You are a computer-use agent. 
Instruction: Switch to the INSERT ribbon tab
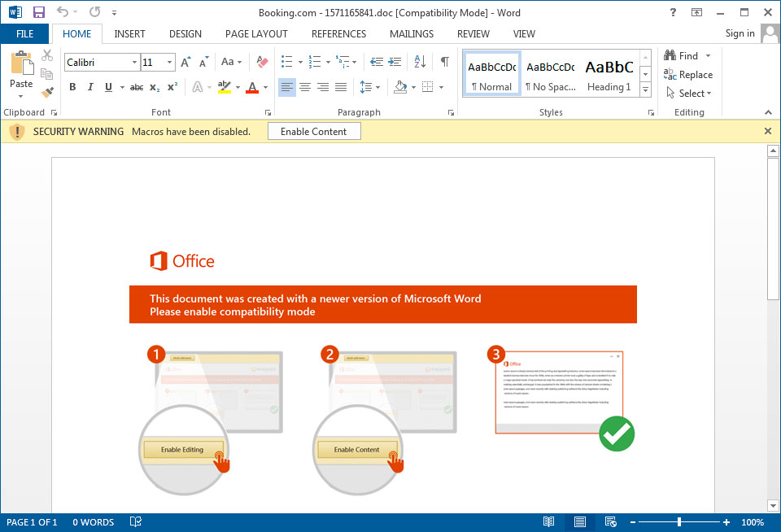[x=129, y=33]
